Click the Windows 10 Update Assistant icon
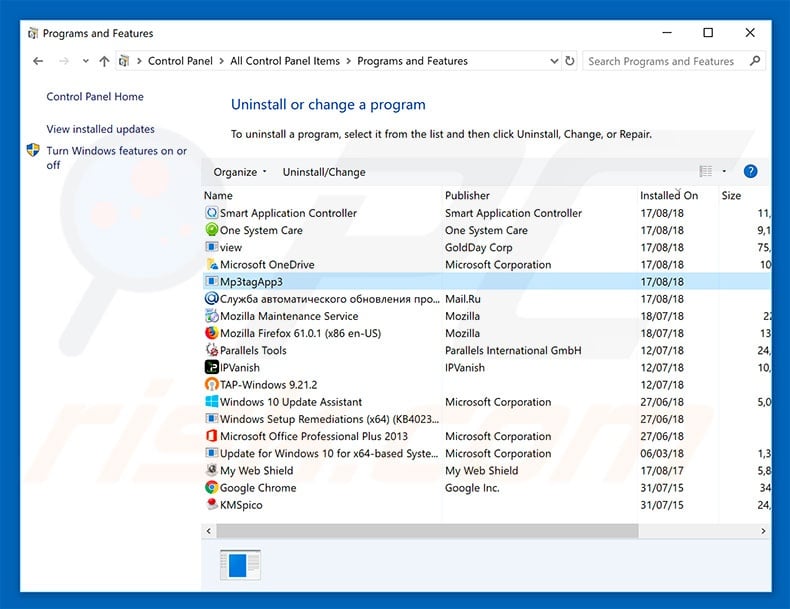The height and width of the screenshot is (609, 790). click(x=212, y=401)
